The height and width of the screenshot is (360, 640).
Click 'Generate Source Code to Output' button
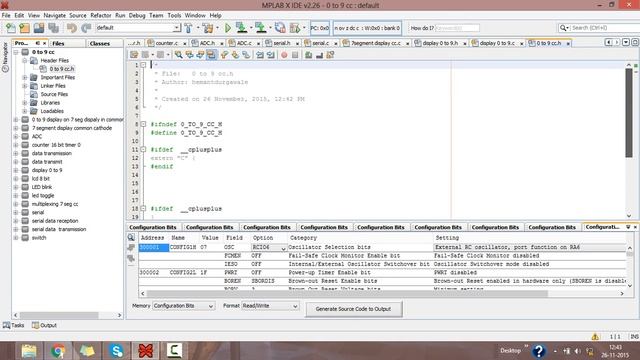(x=353, y=309)
